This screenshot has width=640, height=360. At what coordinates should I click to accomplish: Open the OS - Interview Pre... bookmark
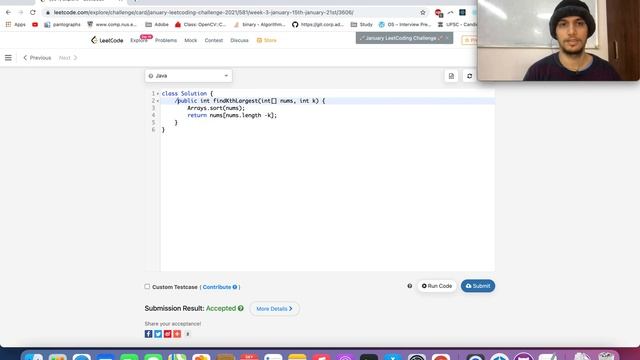coord(405,24)
